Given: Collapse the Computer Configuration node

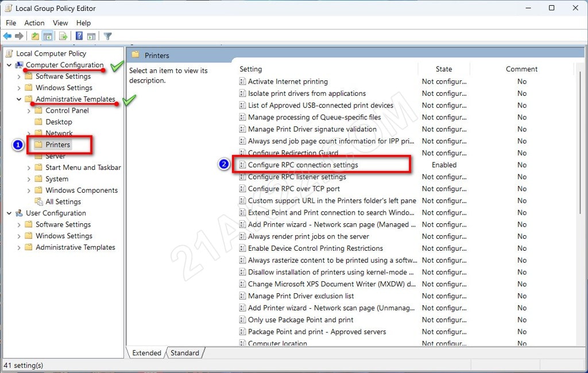Looking at the screenshot, I should click(x=9, y=65).
